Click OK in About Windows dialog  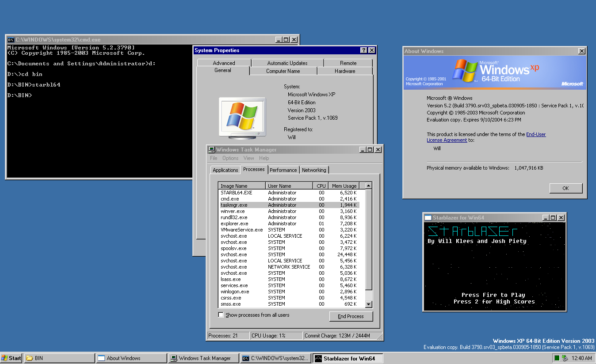(565, 188)
